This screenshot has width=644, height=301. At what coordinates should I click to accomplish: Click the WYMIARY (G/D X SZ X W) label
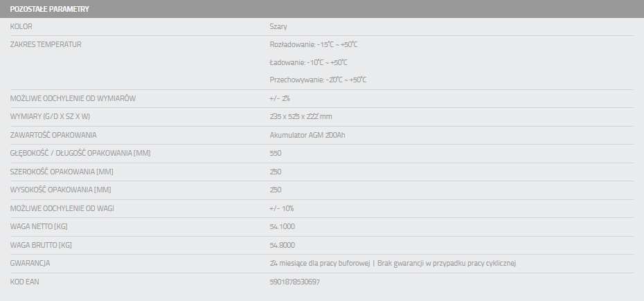click(x=51, y=116)
